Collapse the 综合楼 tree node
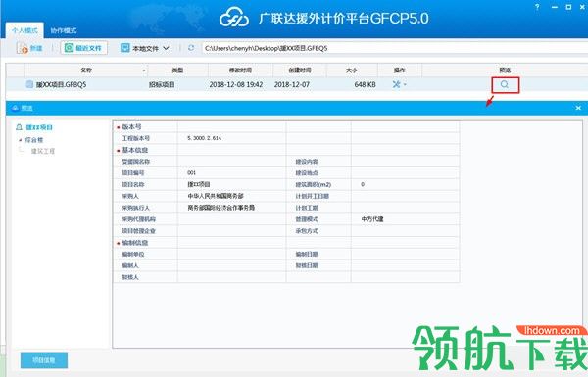 [x=20, y=140]
